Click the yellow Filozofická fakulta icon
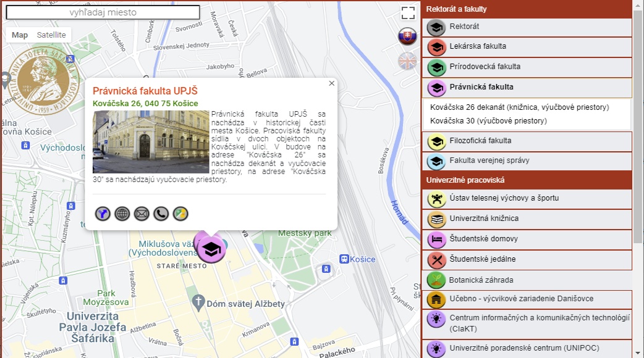This screenshot has width=644, height=358. (436, 142)
